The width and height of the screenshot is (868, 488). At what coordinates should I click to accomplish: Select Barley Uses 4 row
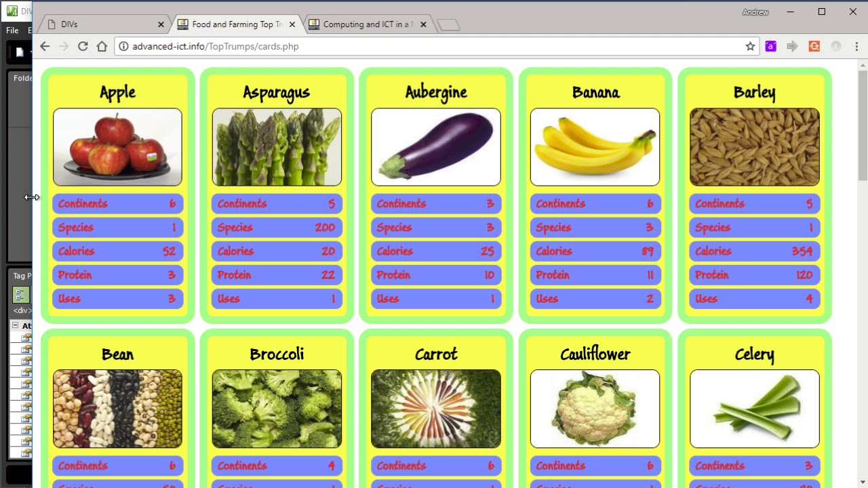click(754, 299)
